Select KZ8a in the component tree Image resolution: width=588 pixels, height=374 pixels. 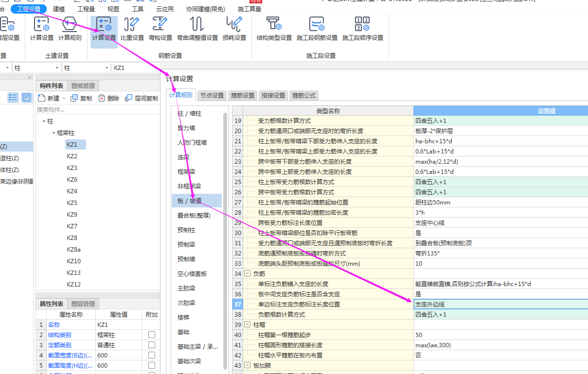(73, 249)
